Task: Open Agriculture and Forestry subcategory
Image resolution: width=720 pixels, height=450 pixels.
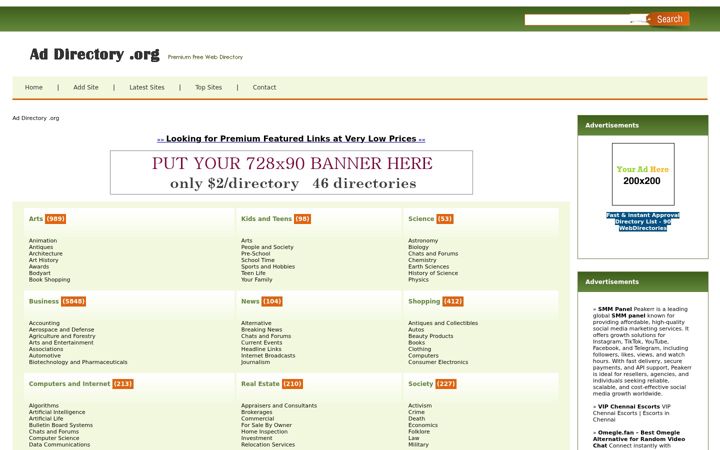Action: tap(62, 336)
